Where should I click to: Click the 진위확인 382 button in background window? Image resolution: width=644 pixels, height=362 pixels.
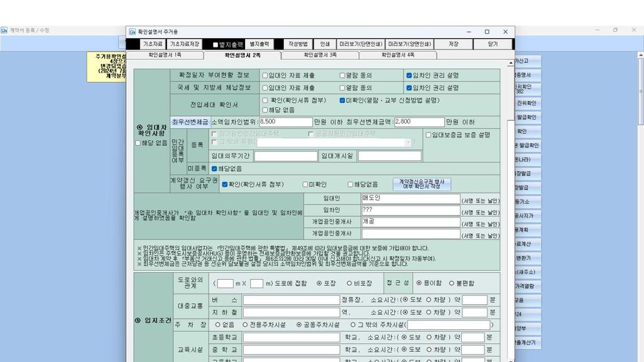point(527,89)
